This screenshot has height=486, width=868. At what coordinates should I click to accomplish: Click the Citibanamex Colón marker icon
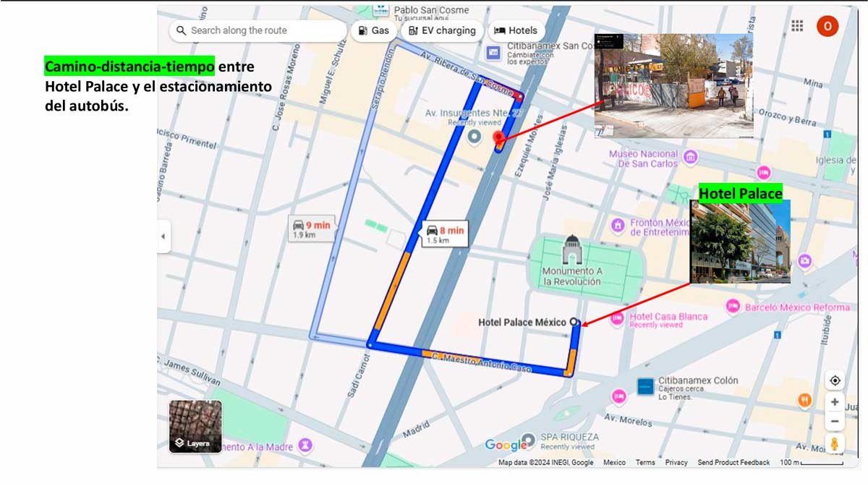coord(646,388)
